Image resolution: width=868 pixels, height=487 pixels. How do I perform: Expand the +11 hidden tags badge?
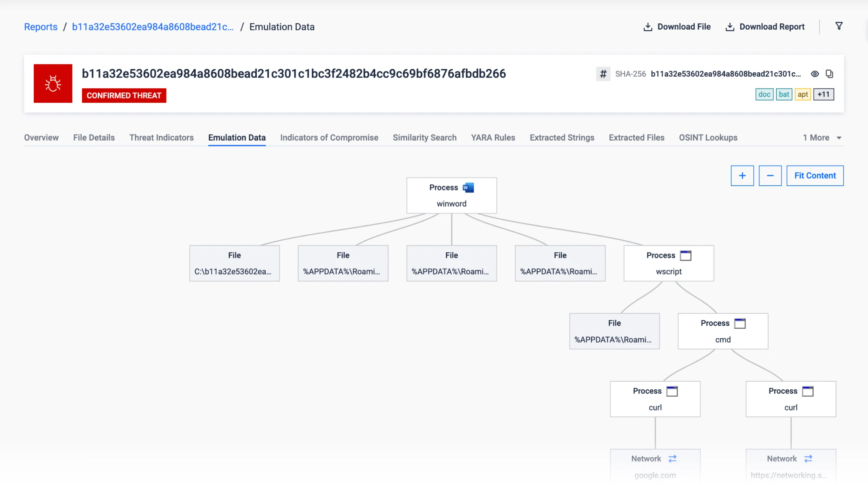(x=823, y=94)
